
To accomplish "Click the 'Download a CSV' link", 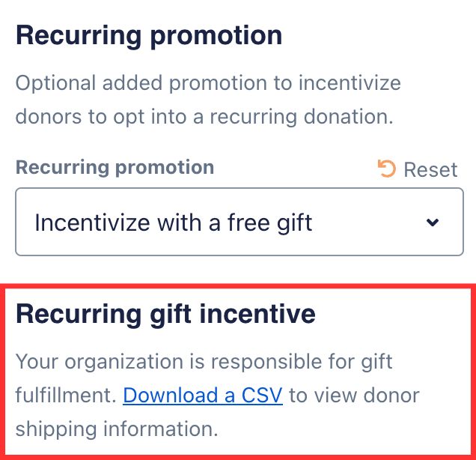I will click(x=202, y=395).
